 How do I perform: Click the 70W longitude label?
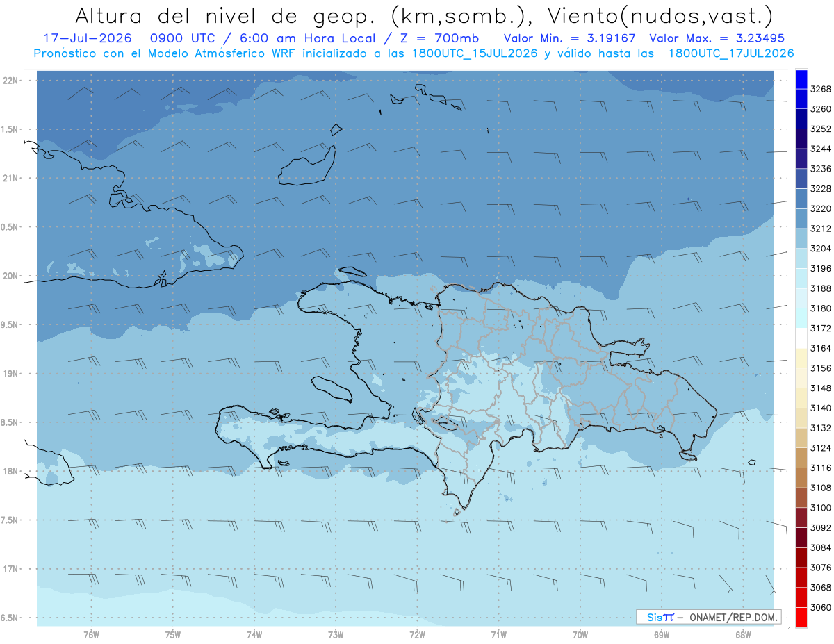click(x=580, y=634)
